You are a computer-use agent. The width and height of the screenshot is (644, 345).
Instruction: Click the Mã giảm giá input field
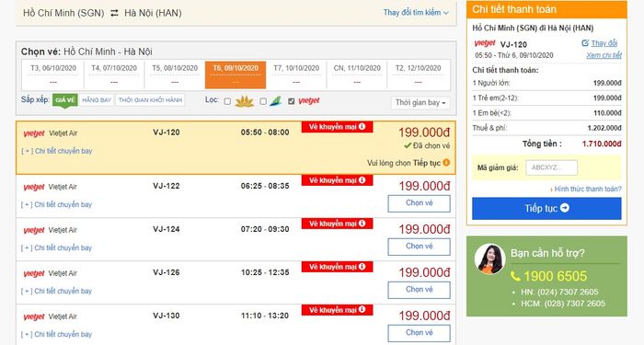tap(552, 167)
